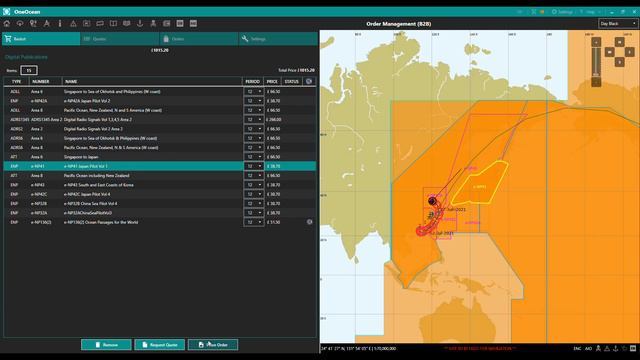Viewport: 640px width, 360px height.
Task: Open period dropdown for e-NP41 Japan Pilot Vol 1
Action: 253,166
